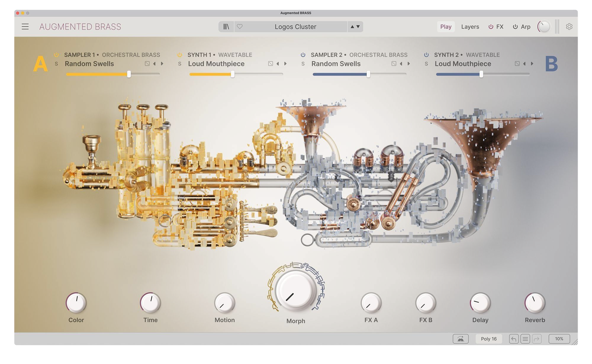This screenshot has width=592, height=364.
Task: Select previous Synth 1 wavetable
Action: (278, 63)
